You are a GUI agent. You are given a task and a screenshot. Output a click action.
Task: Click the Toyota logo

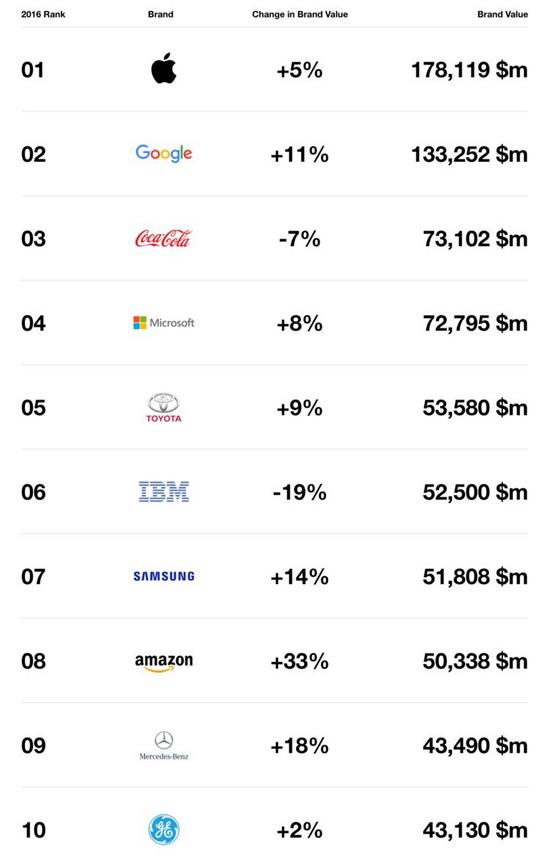(x=164, y=407)
